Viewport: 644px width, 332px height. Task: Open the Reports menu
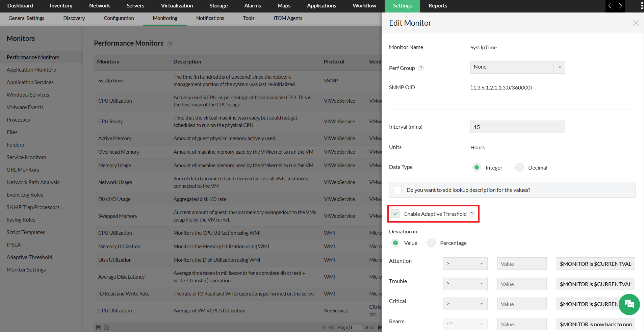(438, 6)
